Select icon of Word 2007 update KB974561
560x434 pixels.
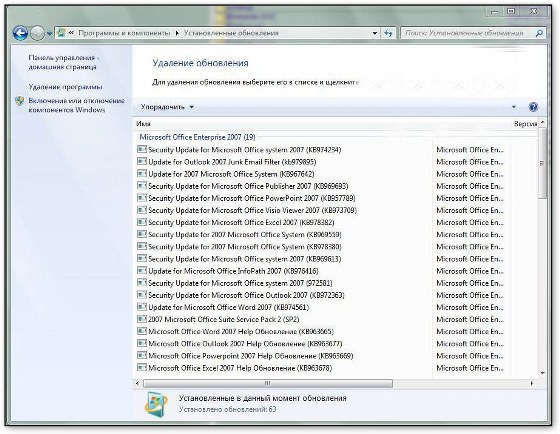coord(142,307)
